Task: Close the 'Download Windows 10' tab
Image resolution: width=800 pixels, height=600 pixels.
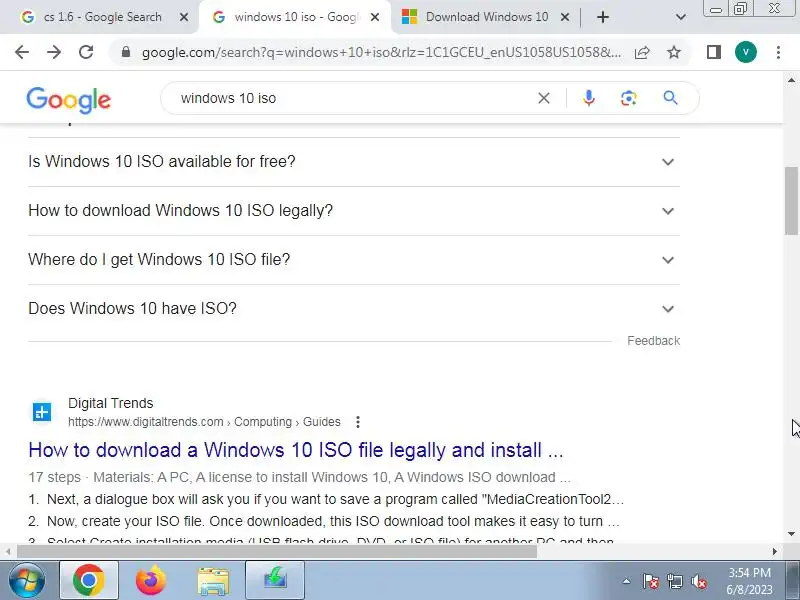Action: click(565, 17)
